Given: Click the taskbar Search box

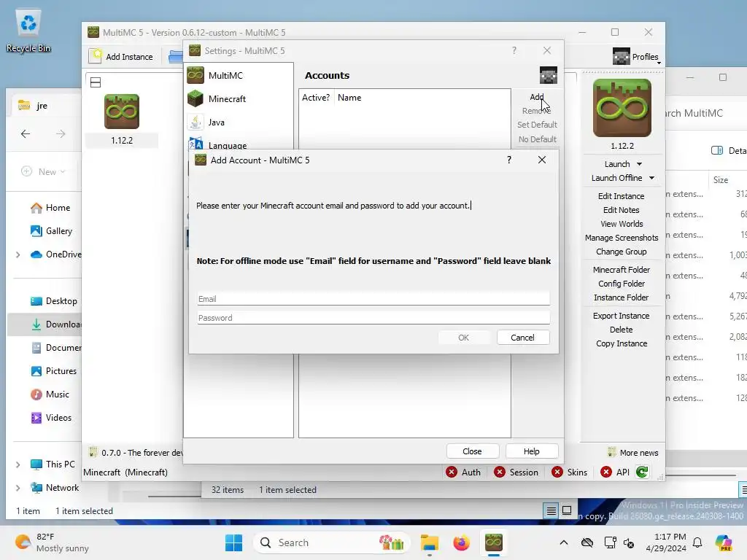Looking at the screenshot, I should tap(332, 542).
